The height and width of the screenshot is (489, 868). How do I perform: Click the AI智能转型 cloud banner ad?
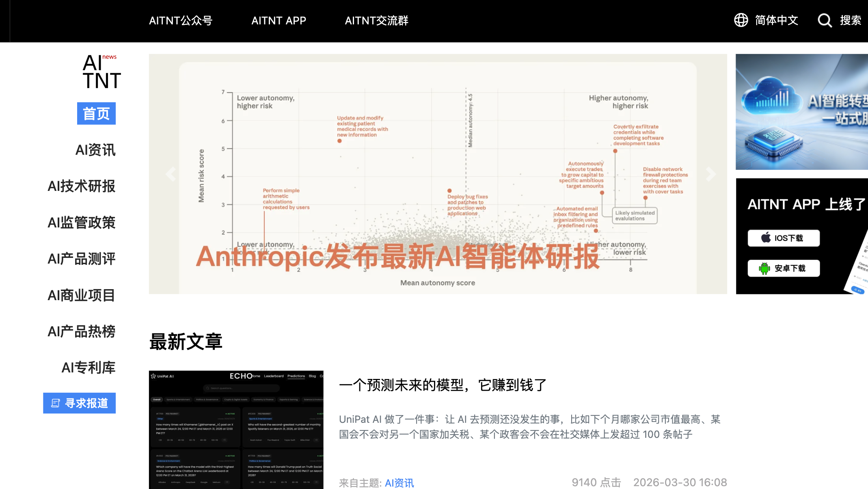(801, 112)
